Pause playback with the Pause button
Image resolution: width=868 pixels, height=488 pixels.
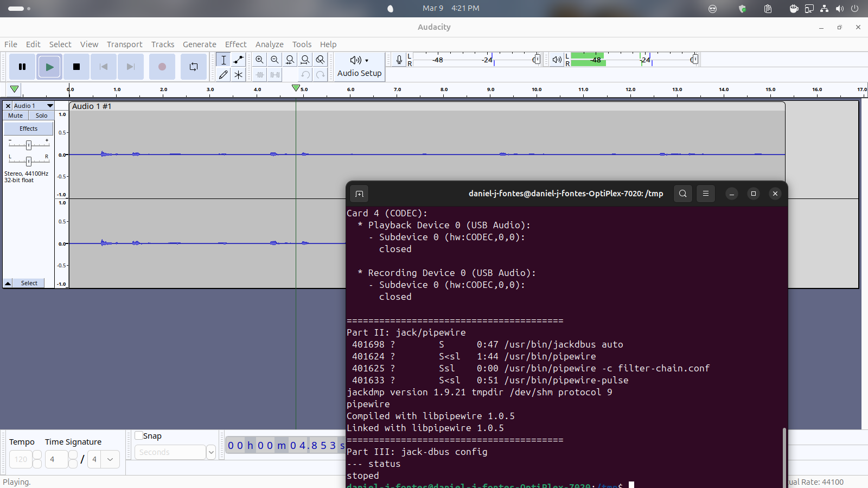coord(22,67)
